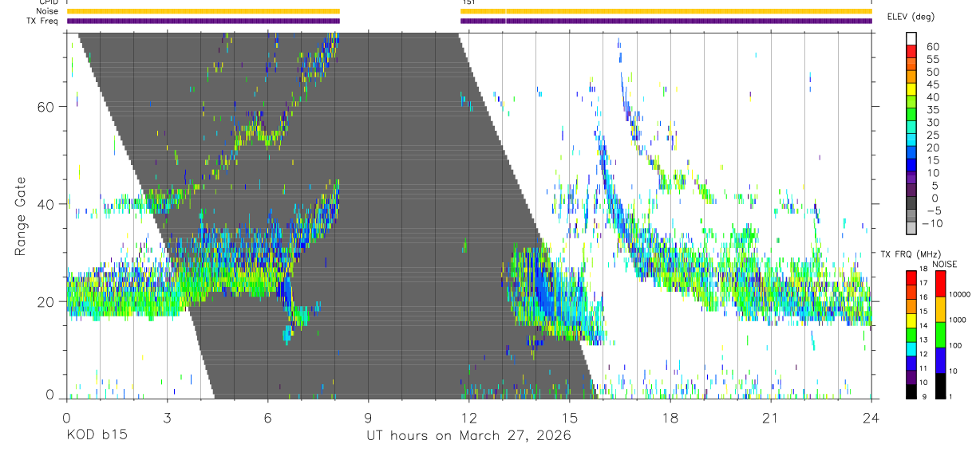The image size is (980, 452).
Task: Click the '−10' label on the ELEV scale
Action: [933, 223]
